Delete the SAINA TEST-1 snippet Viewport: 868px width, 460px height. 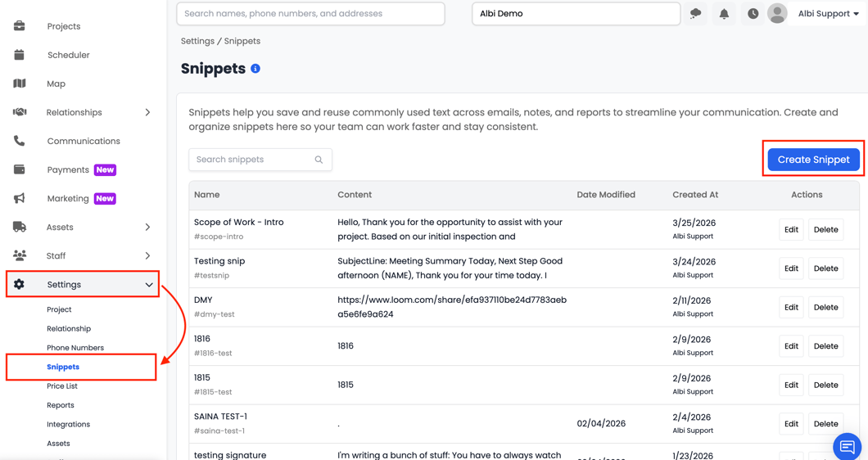[826, 423]
